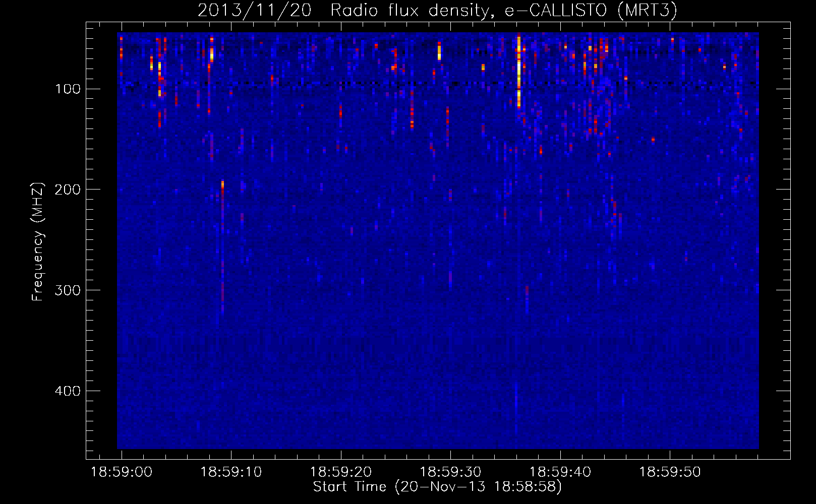816x504 pixels.
Task: Select the 'Frequency (MHz)' axis label
Action: point(38,242)
